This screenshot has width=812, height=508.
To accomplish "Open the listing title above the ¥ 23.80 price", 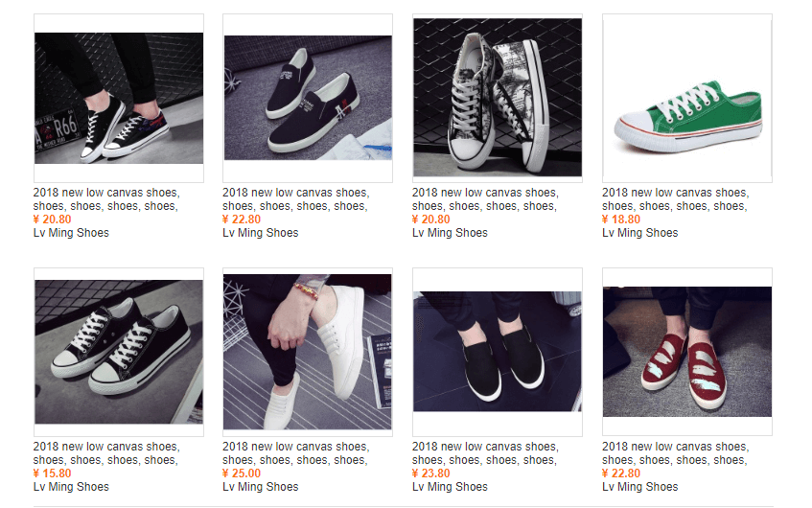I will coord(485,453).
